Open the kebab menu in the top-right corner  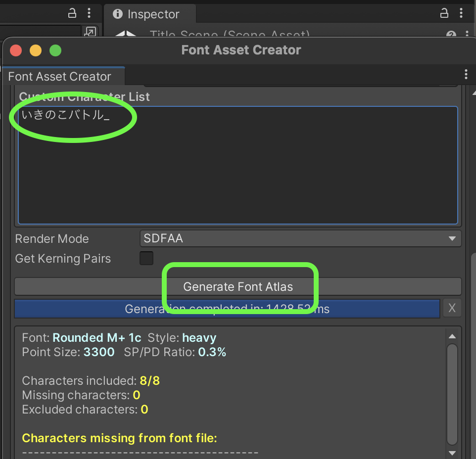tap(461, 13)
